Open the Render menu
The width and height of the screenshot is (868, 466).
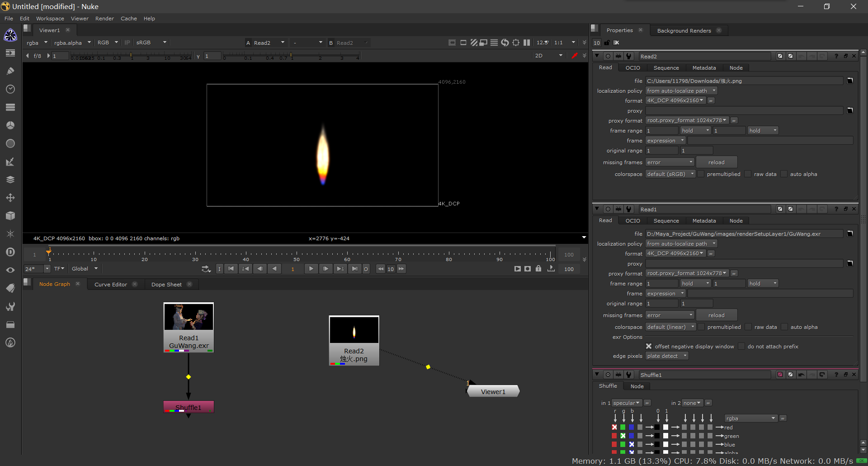click(104, 19)
